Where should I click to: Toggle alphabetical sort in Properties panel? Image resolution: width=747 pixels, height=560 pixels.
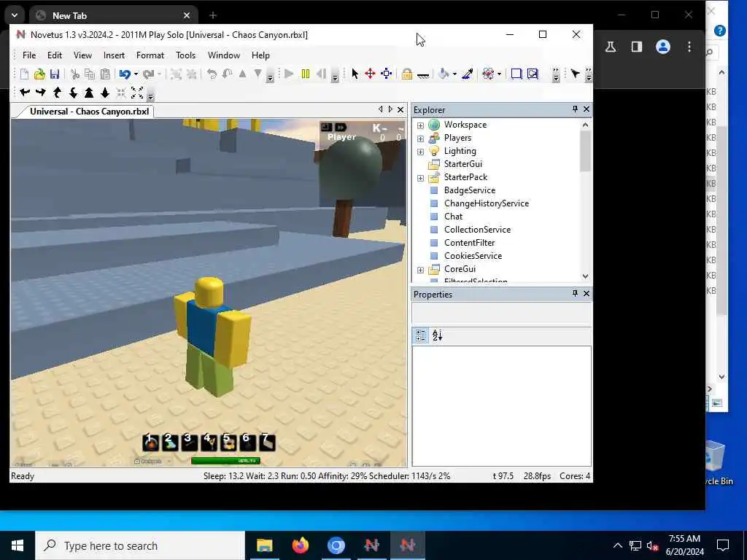(437, 335)
